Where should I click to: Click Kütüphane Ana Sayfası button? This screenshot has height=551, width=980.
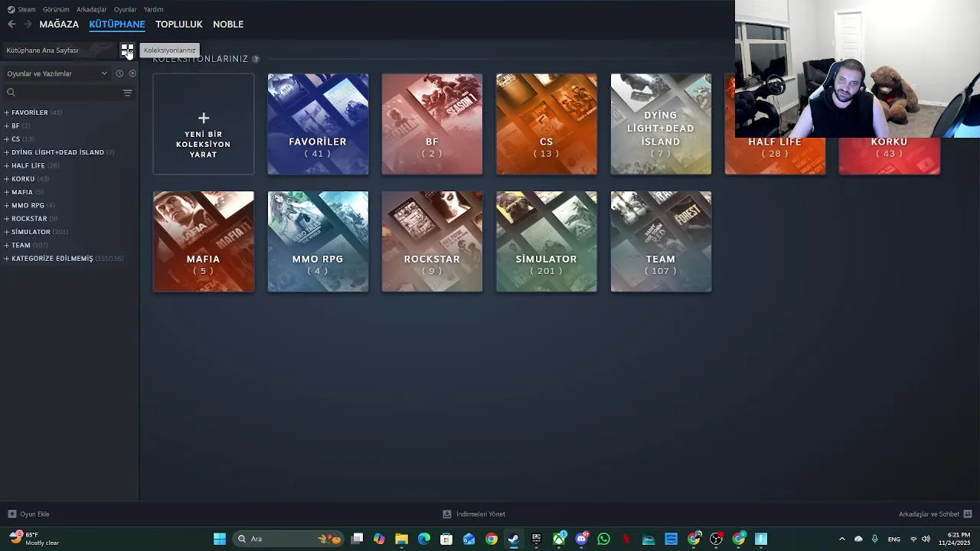point(60,51)
